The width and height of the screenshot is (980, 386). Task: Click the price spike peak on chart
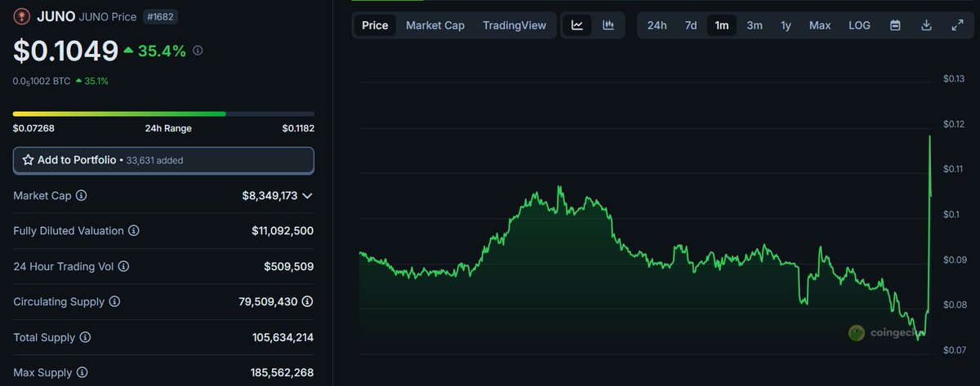pyautogui.click(x=930, y=137)
